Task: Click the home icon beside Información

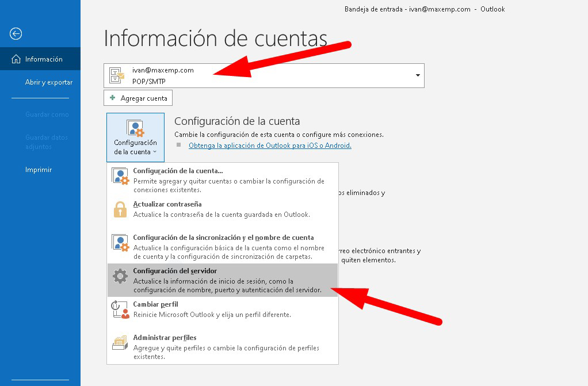Action: (16, 59)
